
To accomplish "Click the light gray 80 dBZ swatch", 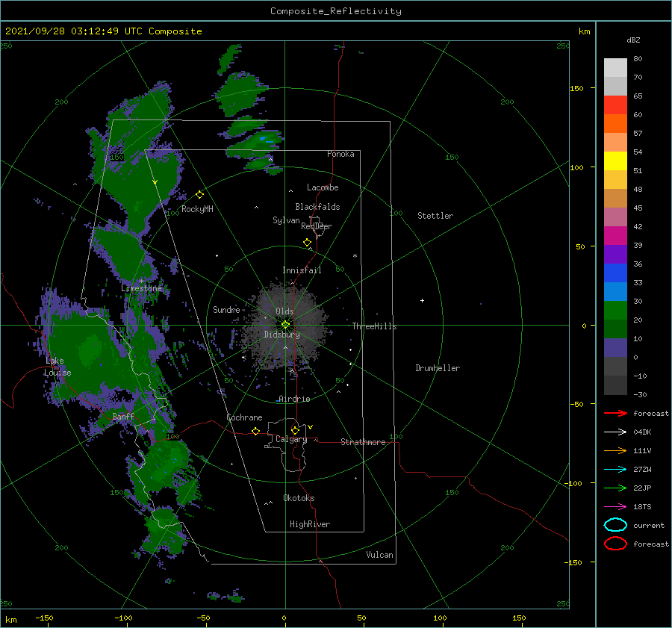I will [615, 67].
